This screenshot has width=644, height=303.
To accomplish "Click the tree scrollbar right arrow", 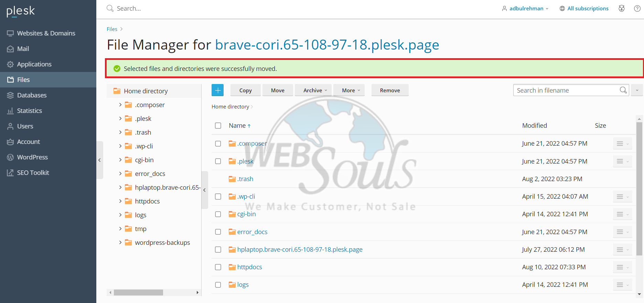I will tap(197, 292).
